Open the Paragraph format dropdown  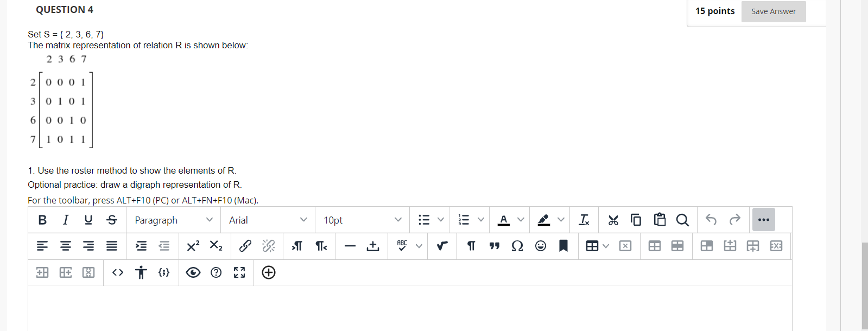174,220
